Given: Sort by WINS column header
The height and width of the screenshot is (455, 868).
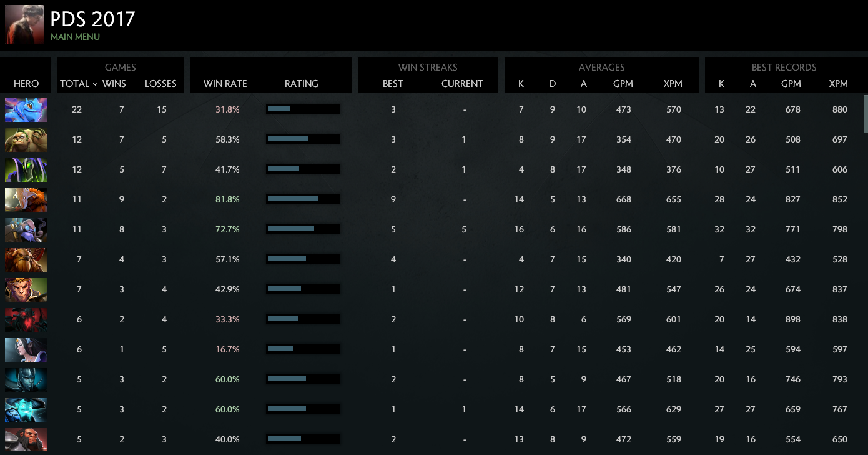Looking at the screenshot, I should tap(114, 84).
